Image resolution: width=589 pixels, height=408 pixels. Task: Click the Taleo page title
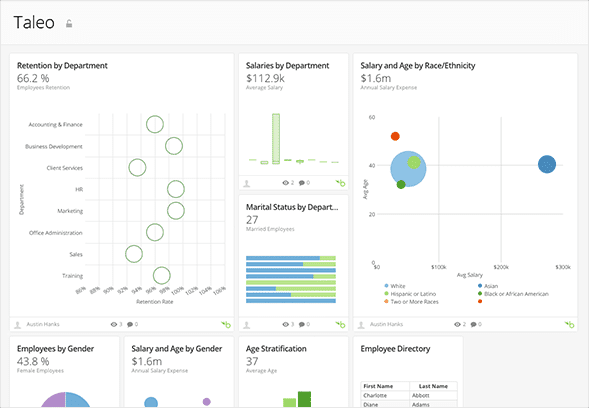coord(34,23)
